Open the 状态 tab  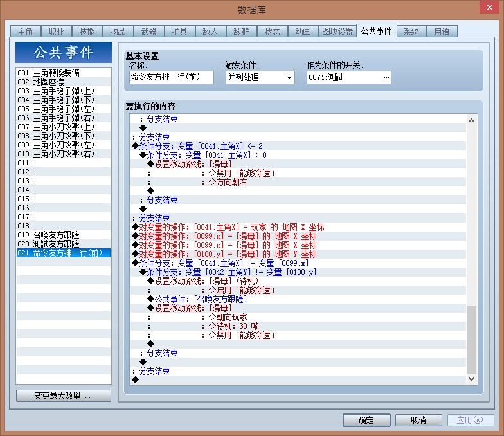coord(273,32)
